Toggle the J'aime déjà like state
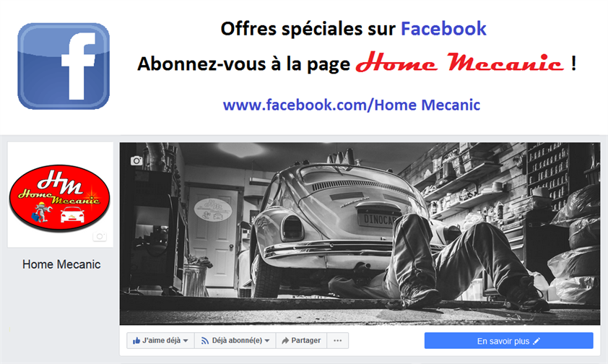 pyautogui.click(x=160, y=341)
